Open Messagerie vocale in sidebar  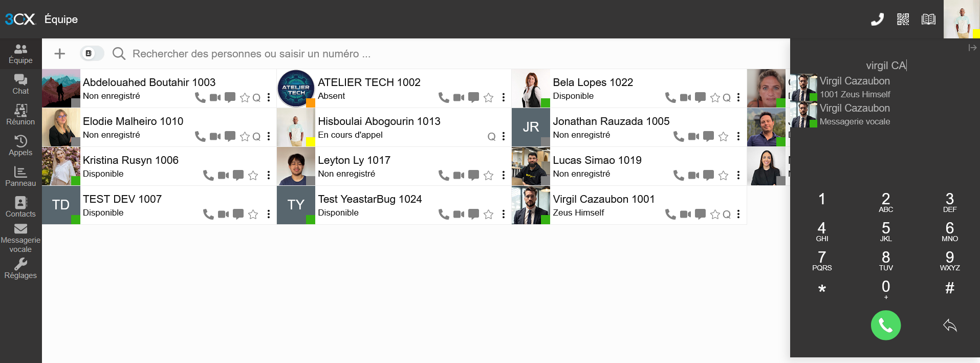coord(20,238)
